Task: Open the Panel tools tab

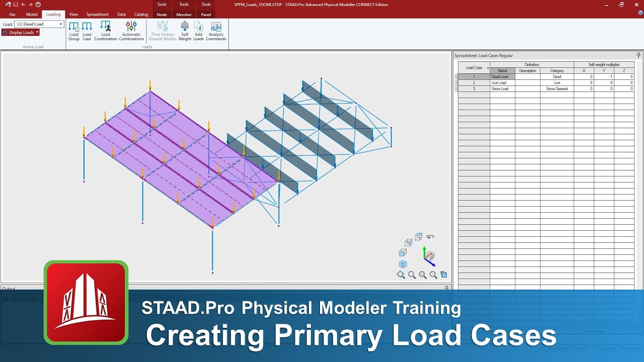Action: coord(206,15)
